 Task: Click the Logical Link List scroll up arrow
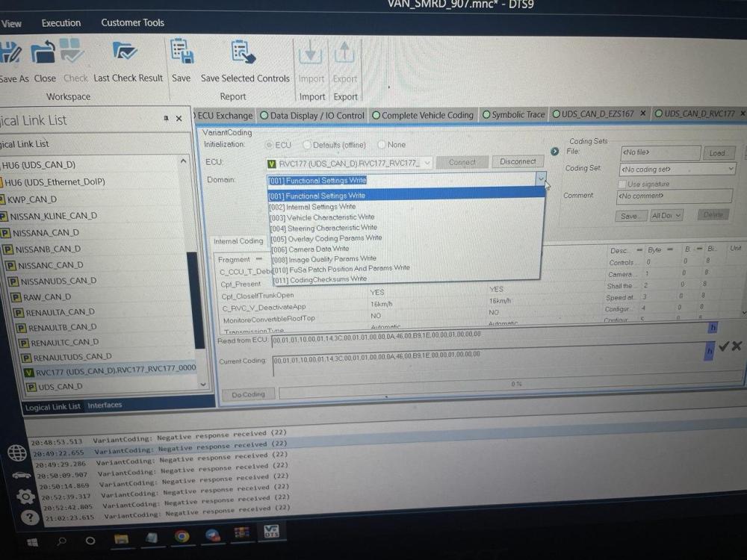(184, 161)
